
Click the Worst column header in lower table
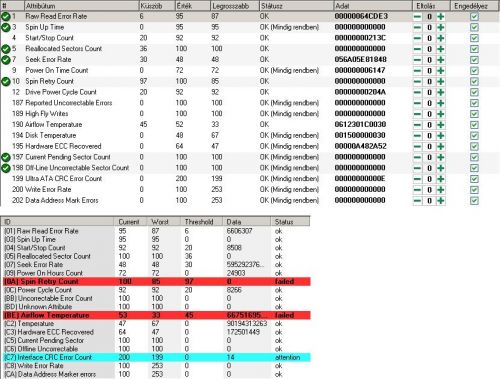(164, 222)
